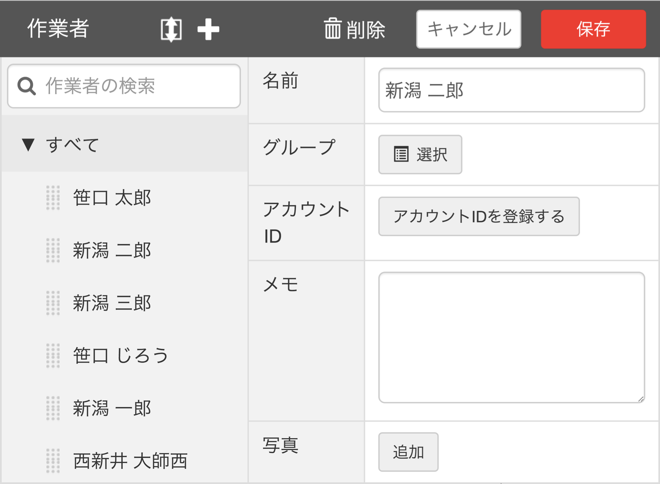Click drag handle beside 笹口 じろう

53,355
